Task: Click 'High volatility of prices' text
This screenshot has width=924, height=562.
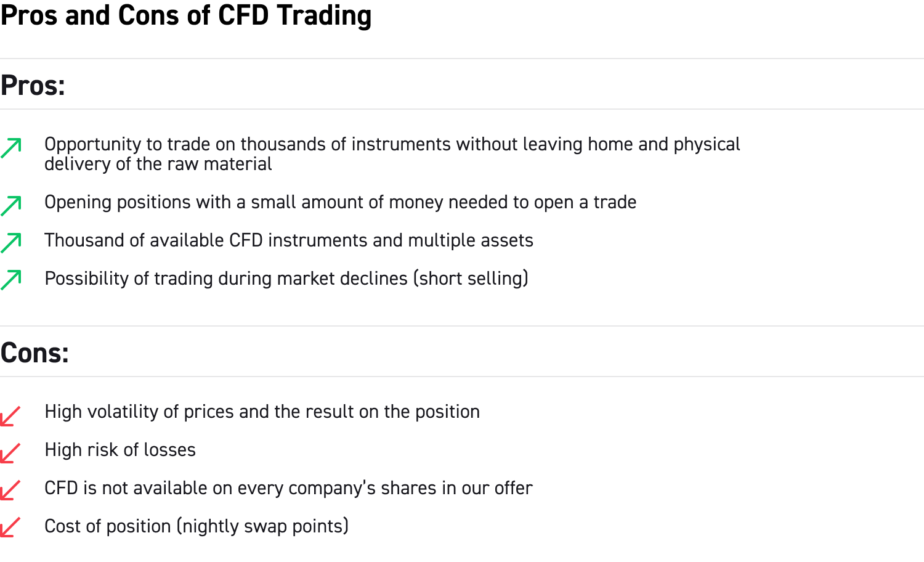Action: pos(262,412)
